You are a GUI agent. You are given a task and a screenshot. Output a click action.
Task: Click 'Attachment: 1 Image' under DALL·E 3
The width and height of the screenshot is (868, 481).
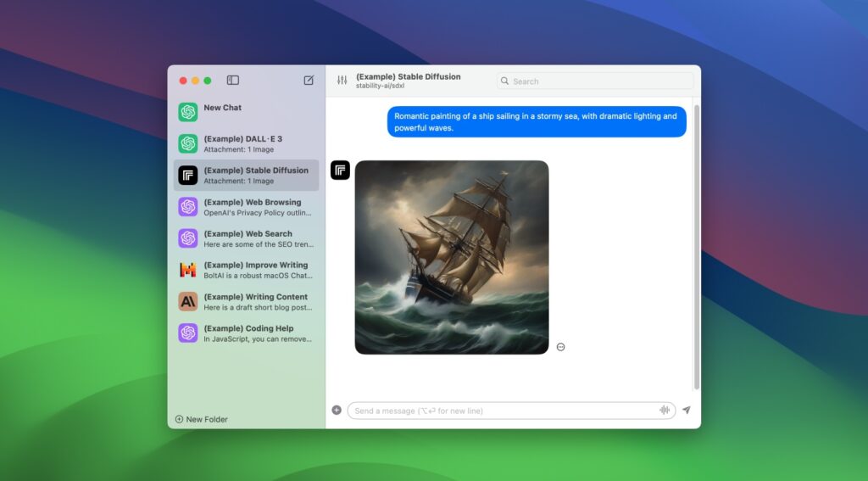(238, 149)
